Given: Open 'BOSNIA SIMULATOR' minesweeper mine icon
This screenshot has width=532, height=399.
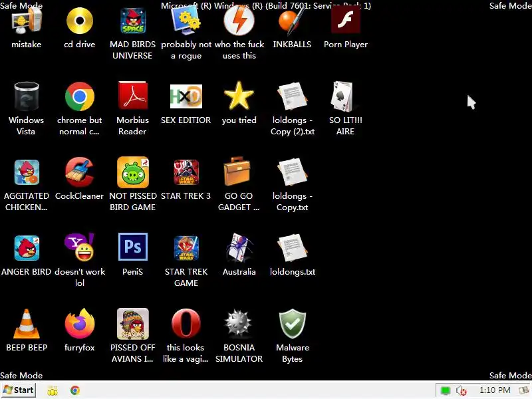Looking at the screenshot, I should tap(239, 323).
